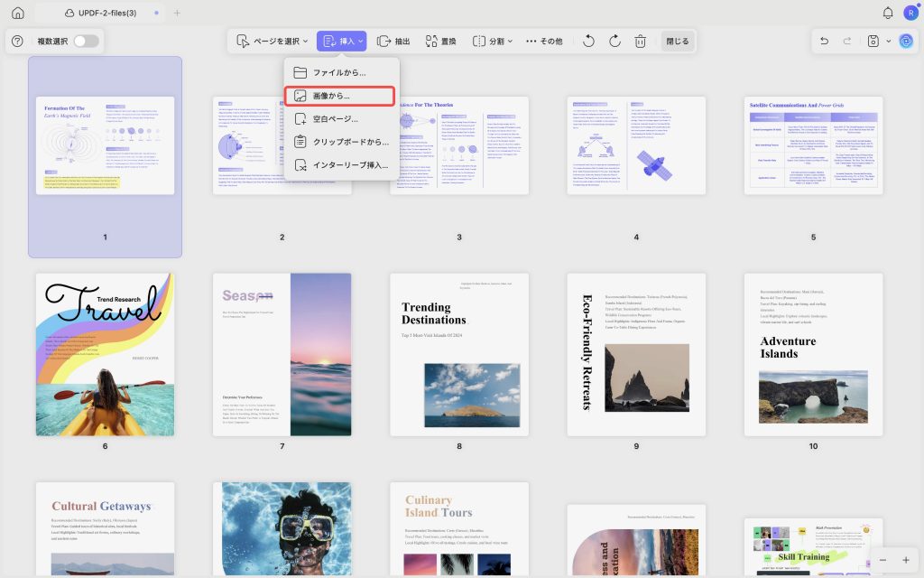Open the help question mark icon
924x578 pixels.
pos(18,42)
